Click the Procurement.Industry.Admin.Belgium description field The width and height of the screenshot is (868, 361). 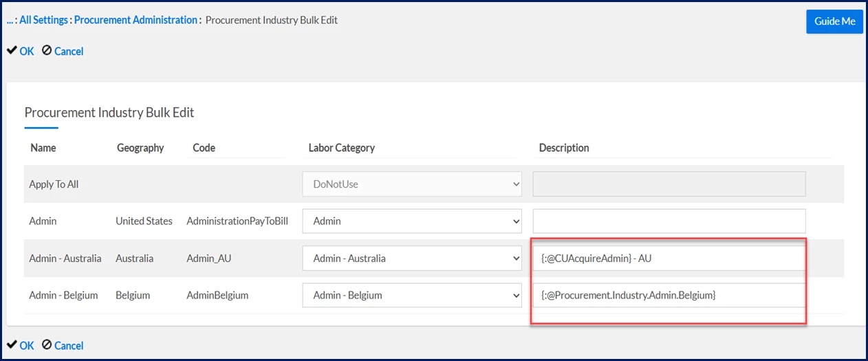669,296
